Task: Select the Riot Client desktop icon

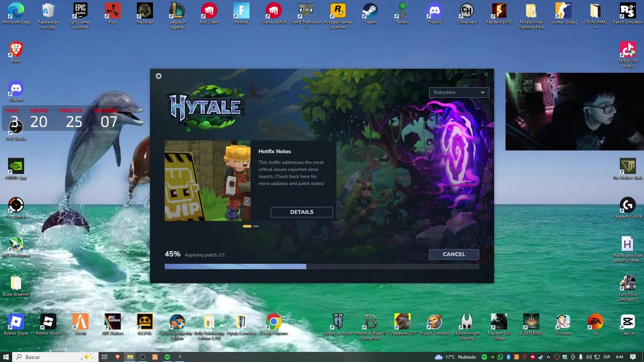Action: 209,14
